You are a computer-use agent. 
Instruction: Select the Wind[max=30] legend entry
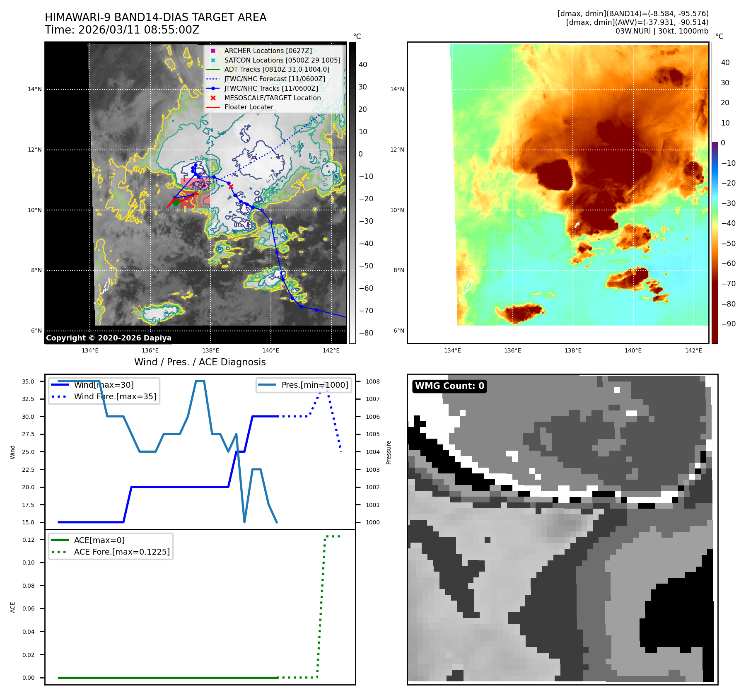pyautogui.click(x=104, y=385)
